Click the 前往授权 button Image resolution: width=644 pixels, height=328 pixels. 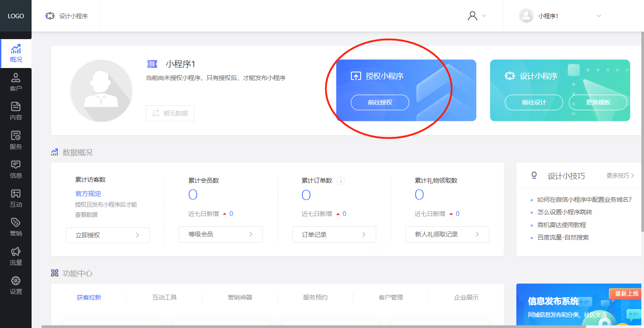pyautogui.click(x=380, y=102)
